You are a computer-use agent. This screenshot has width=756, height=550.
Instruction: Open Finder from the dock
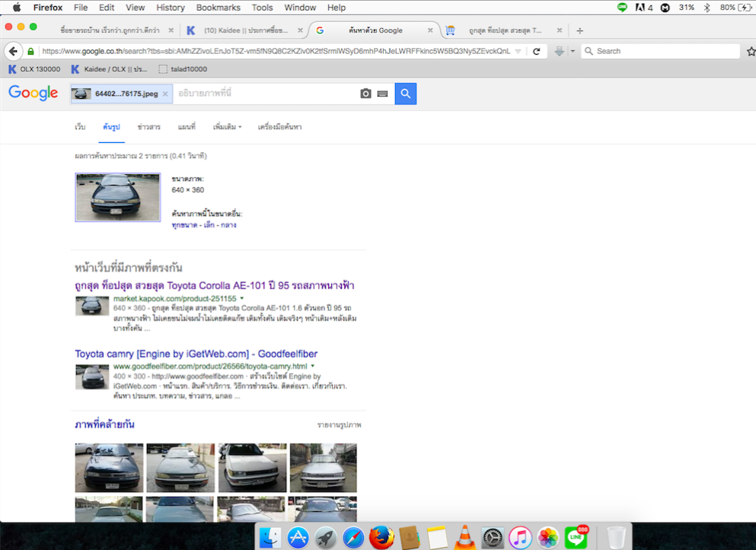[270, 538]
